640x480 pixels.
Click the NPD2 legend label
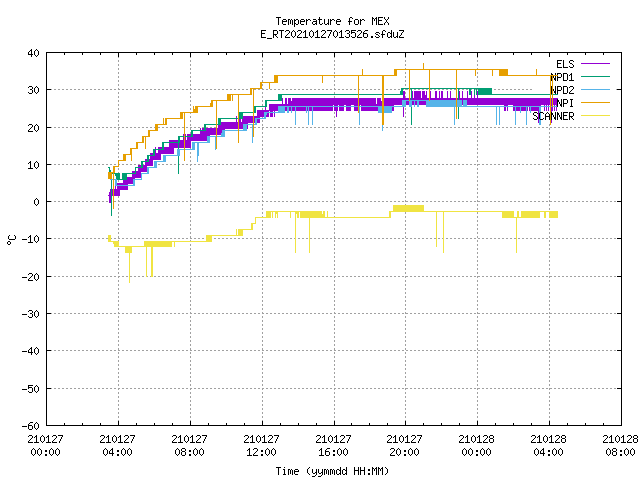[562, 90]
